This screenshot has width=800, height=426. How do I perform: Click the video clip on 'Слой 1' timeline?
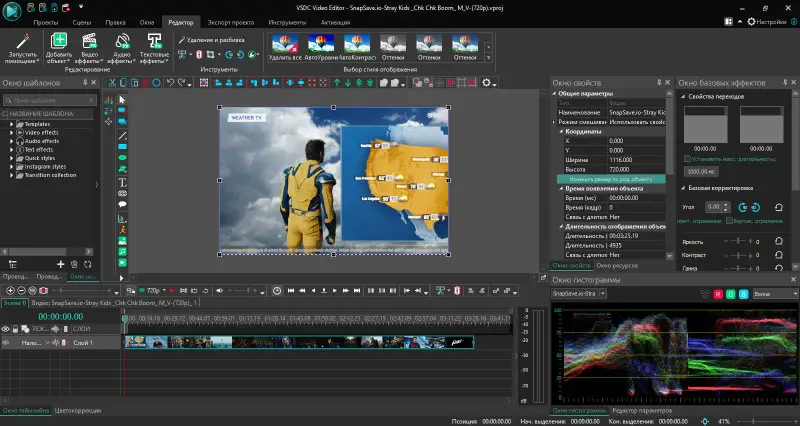pos(299,342)
